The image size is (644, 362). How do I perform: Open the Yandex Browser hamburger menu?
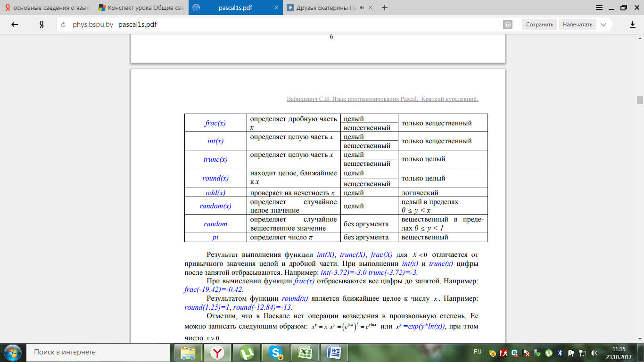coord(599,8)
